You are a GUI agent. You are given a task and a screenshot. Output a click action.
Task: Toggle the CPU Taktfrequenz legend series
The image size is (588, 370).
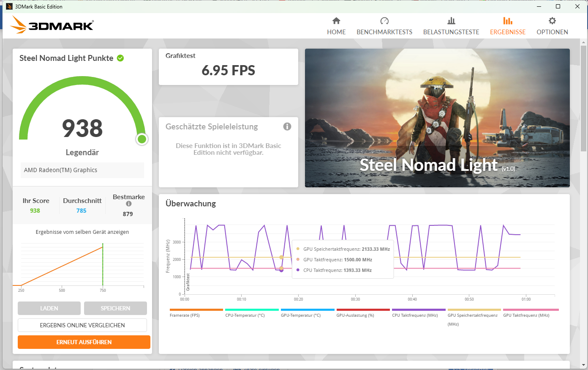click(419, 313)
